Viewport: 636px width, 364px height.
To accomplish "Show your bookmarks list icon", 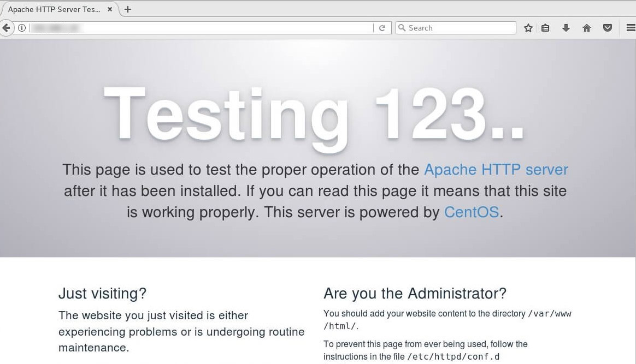I will (x=545, y=28).
